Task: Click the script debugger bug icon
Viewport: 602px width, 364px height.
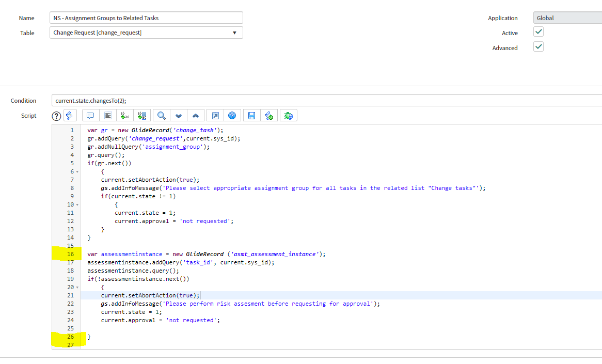Action: tap(289, 116)
